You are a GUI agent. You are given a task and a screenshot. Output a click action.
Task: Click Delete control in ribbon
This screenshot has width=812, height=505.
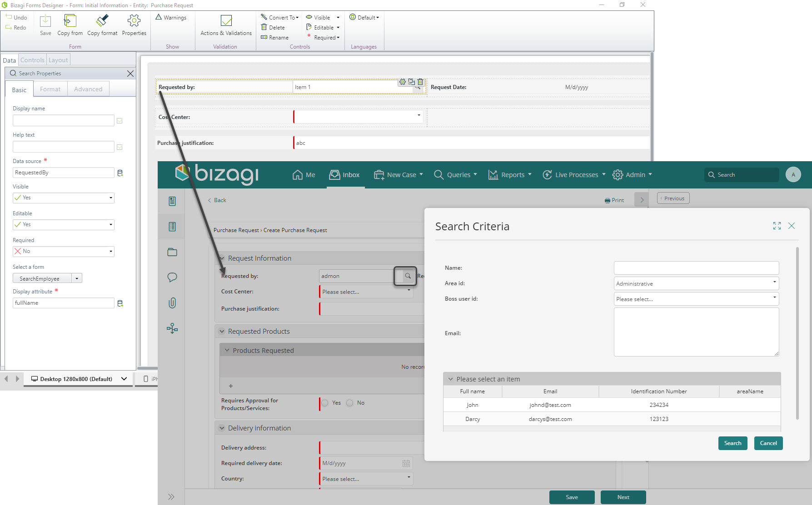[x=273, y=27]
